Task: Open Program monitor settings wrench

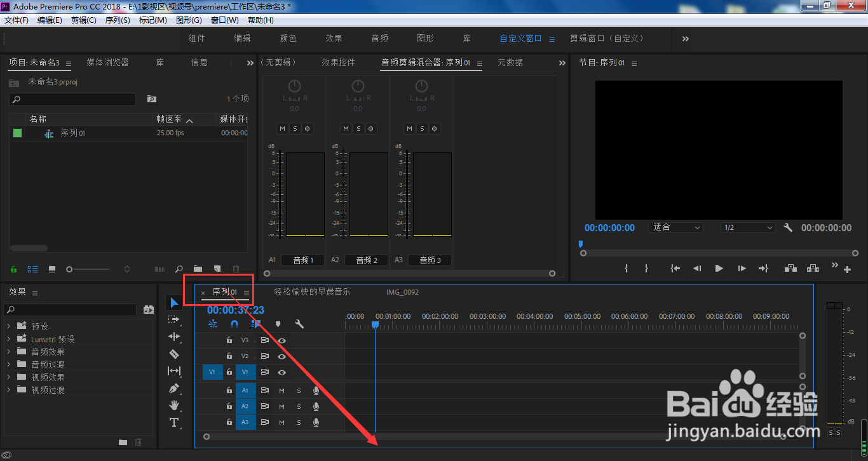Action: (788, 227)
